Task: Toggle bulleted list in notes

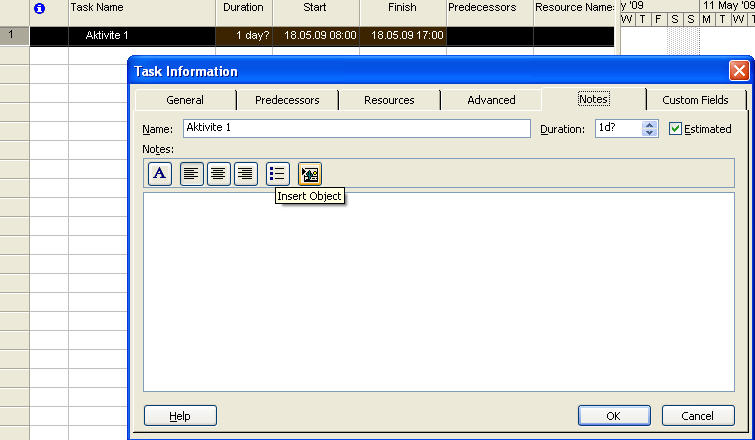Action: click(278, 174)
